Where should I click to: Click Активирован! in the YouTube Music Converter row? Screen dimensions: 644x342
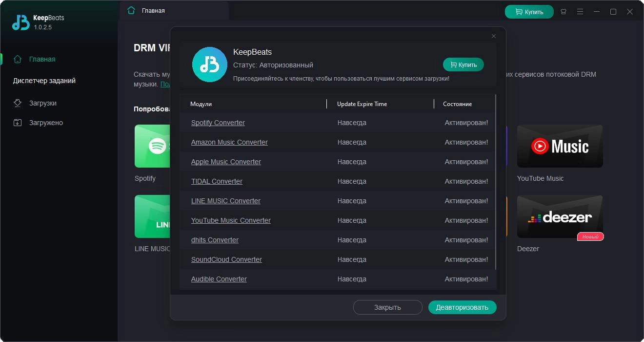tap(466, 220)
